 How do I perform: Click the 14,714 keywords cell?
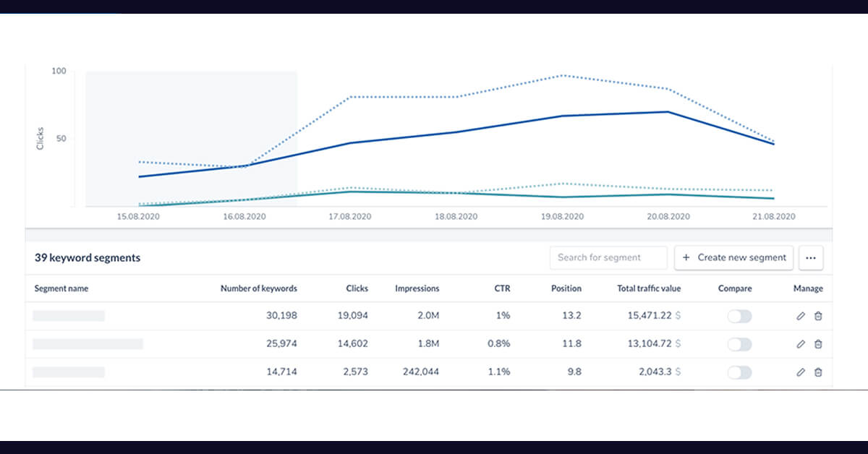[282, 372]
